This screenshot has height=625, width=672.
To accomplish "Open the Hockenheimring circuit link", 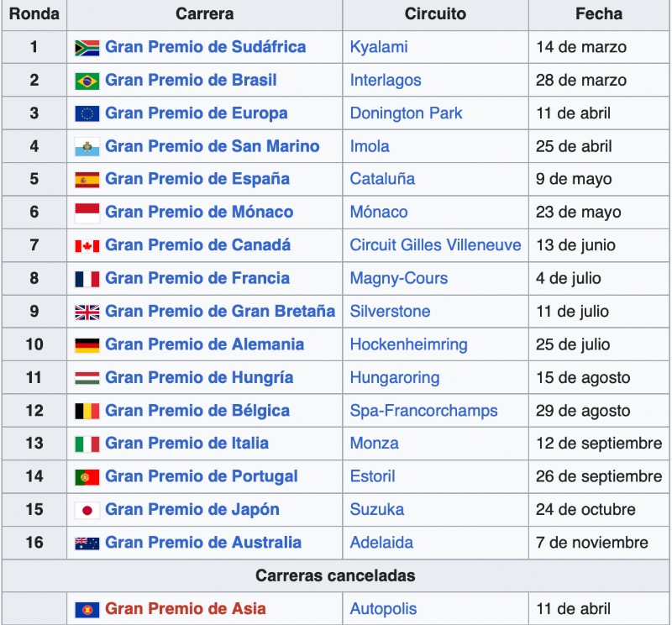I will 408,344.
